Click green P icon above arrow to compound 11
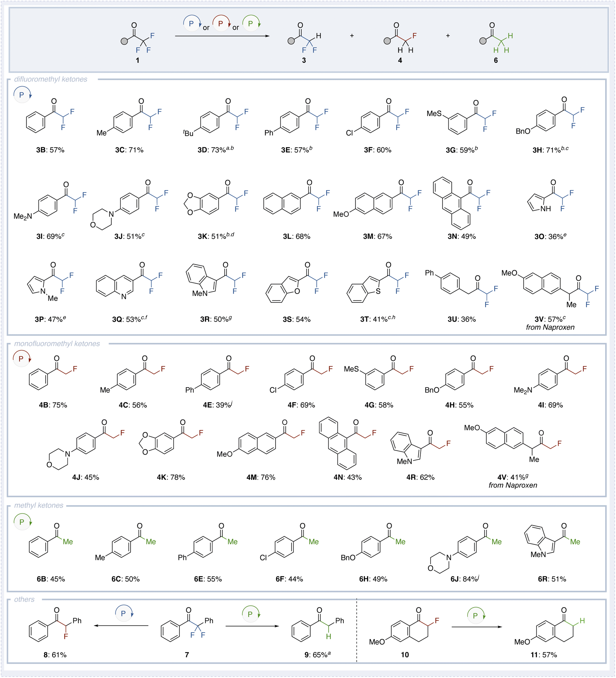 [476, 615]
